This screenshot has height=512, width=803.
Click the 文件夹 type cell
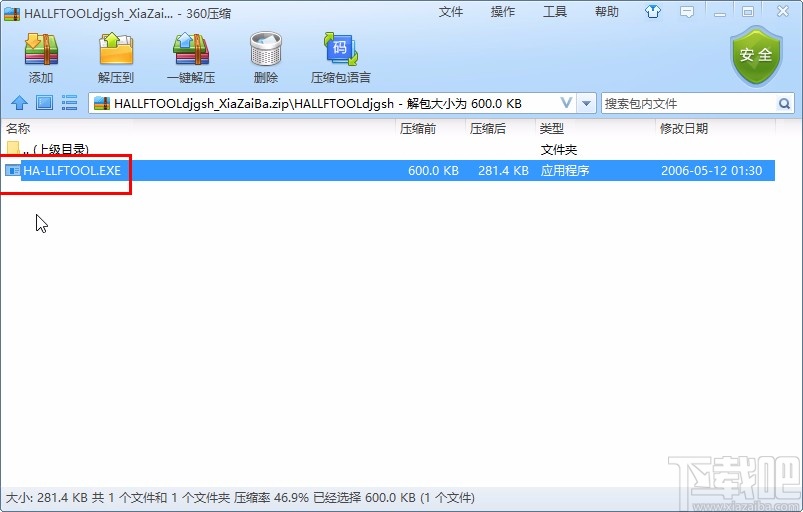pos(559,150)
